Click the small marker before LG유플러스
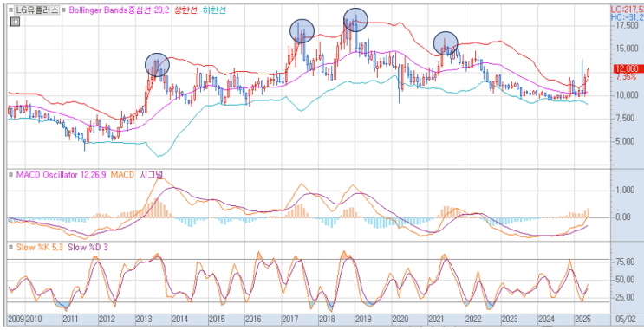The image size is (644, 330). (x=11, y=10)
